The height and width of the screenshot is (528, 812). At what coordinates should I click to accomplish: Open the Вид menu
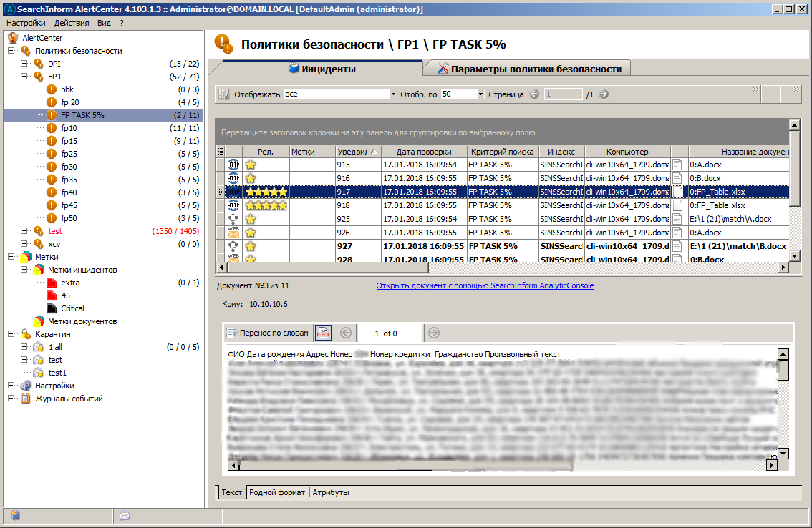coord(104,23)
